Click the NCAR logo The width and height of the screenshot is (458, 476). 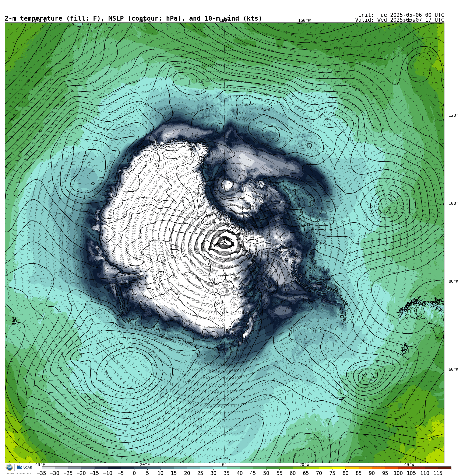[x=25, y=467]
